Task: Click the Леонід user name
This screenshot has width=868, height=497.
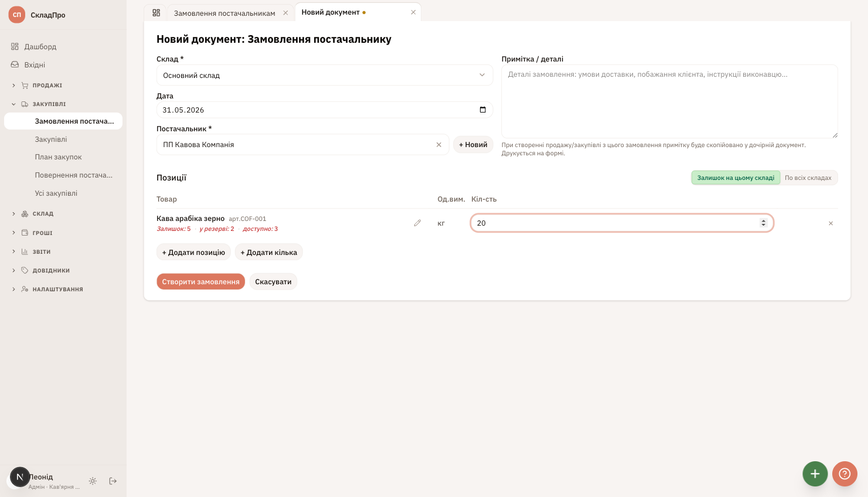Action: pos(41,477)
